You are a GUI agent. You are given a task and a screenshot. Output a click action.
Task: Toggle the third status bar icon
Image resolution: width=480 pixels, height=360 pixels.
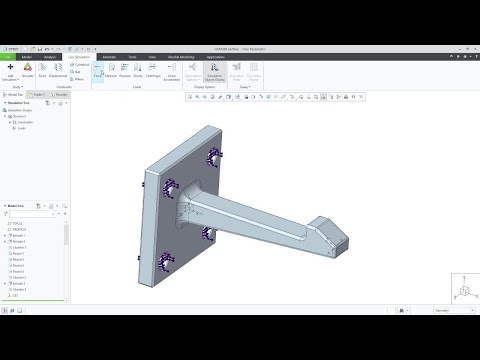[x=20, y=310]
